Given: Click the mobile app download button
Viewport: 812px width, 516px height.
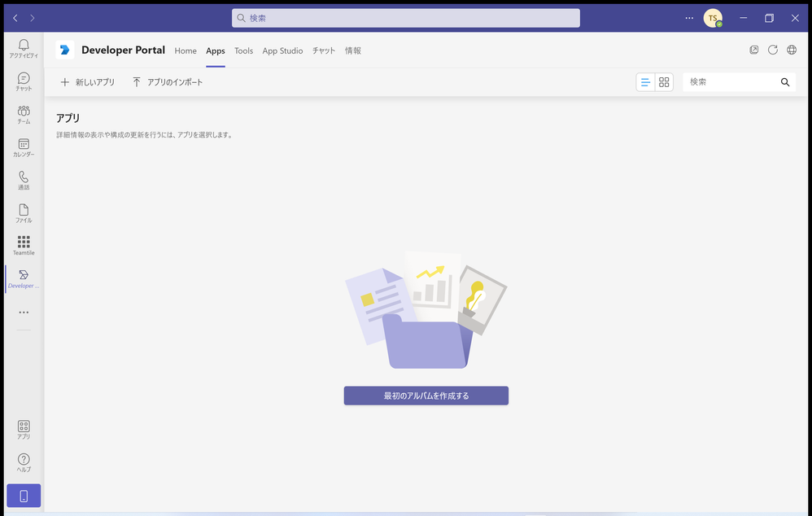Looking at the screenshot, I should [24, 496].
